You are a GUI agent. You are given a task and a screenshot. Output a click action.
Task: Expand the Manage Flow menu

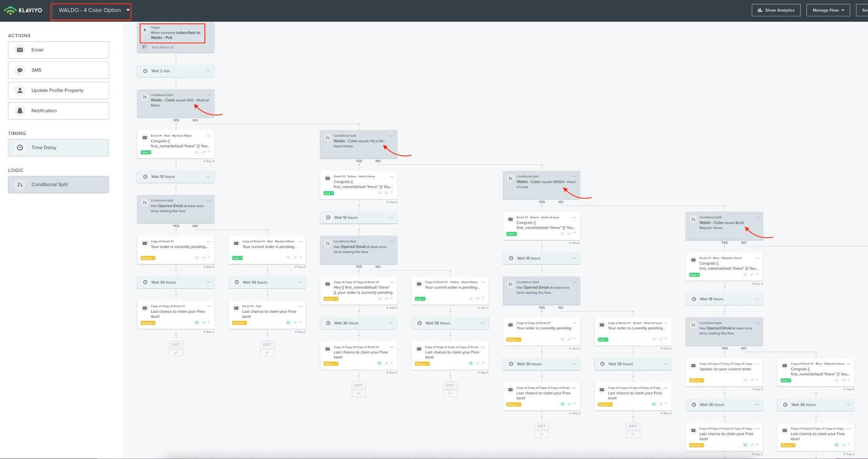point(828,10)
